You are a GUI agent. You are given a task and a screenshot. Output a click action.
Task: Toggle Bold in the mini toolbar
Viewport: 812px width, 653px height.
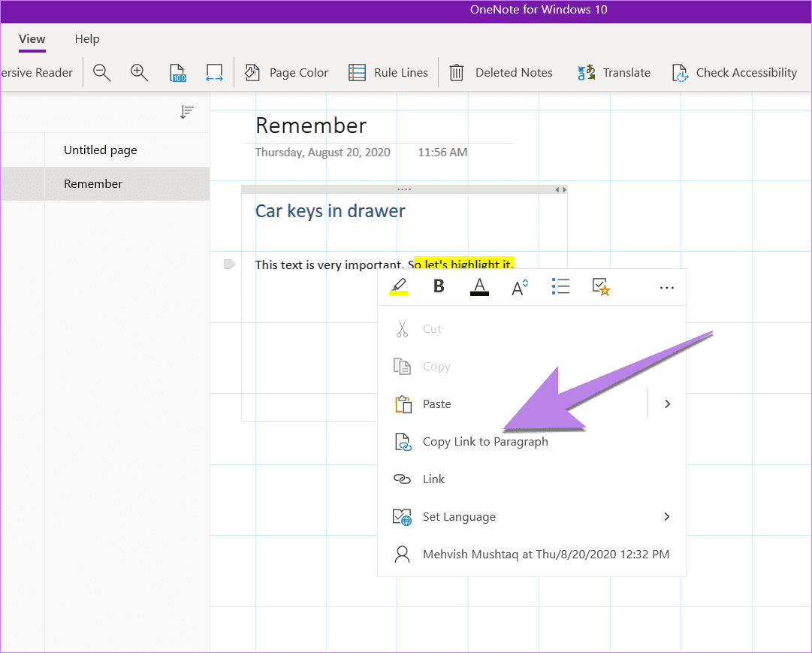439,286
